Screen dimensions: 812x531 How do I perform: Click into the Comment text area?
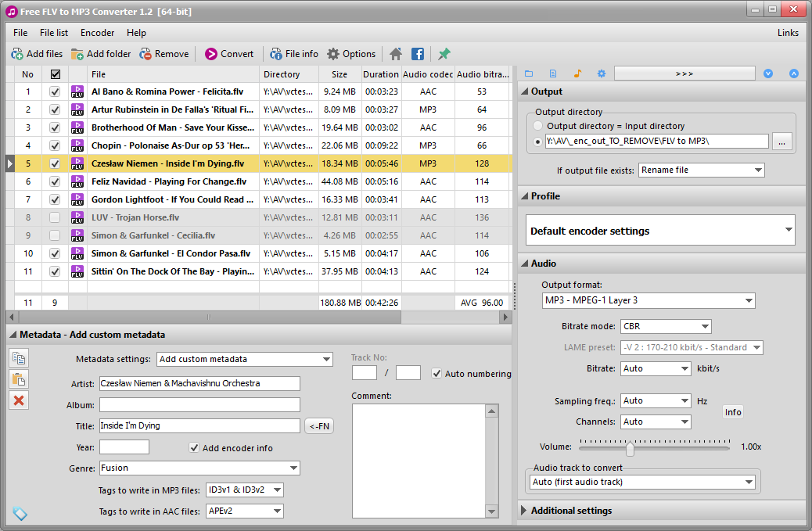click(x=419, y=461)
